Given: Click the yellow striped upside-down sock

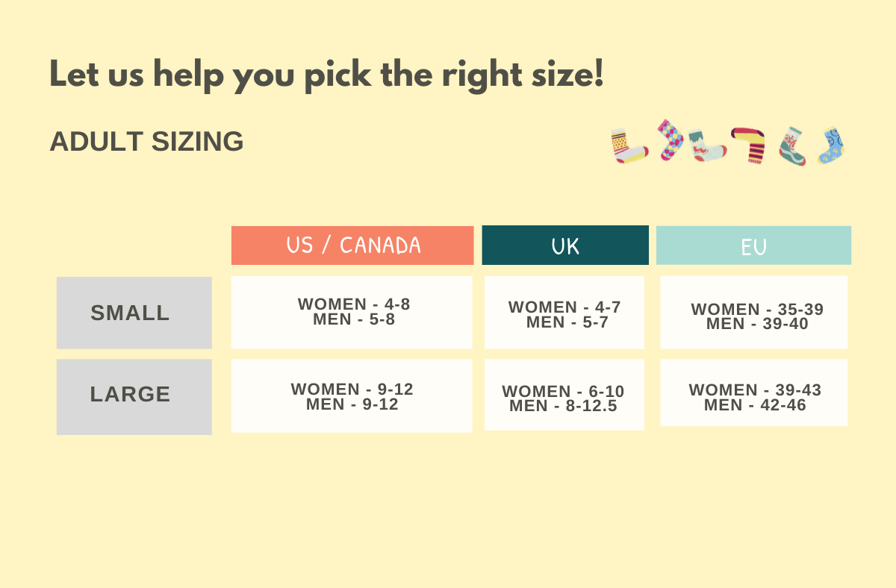Looking at the screenshot, I should [x=750, y=143].
